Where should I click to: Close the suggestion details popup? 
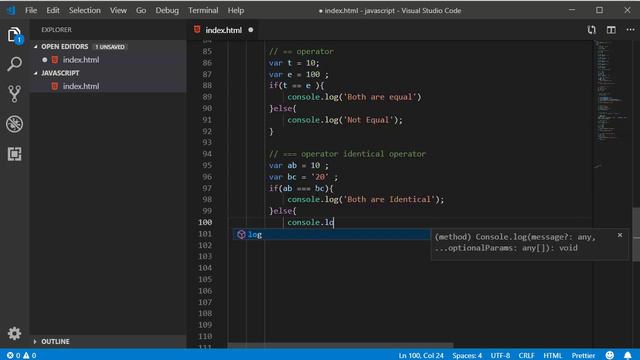[x=620, y=235]
